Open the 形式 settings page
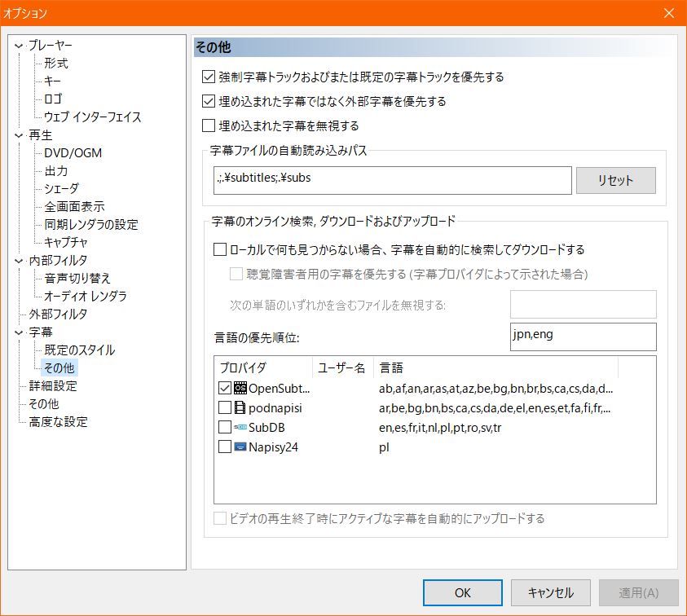Image resolution: width=687 pixels, height=616 pixels. pyautogui.click(x=56, y=63)
